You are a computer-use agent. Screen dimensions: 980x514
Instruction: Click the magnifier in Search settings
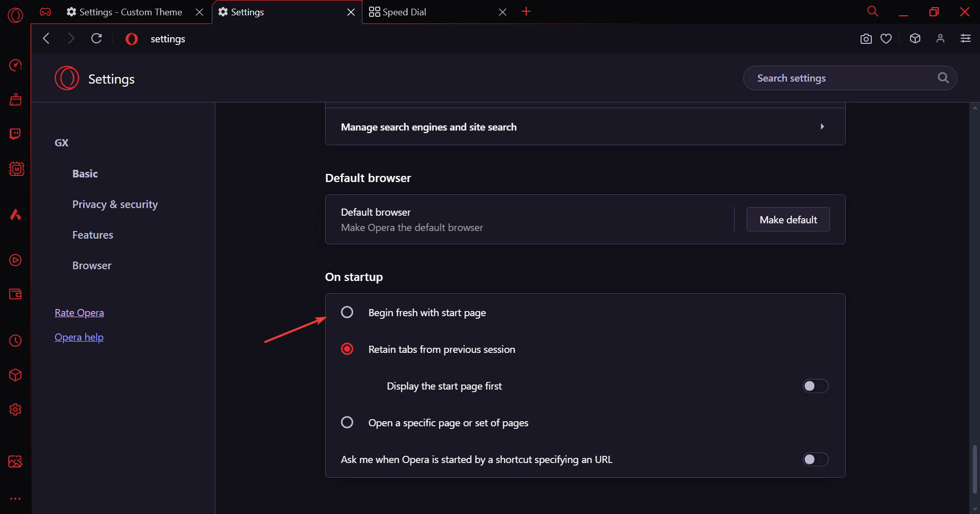[943, 78]
